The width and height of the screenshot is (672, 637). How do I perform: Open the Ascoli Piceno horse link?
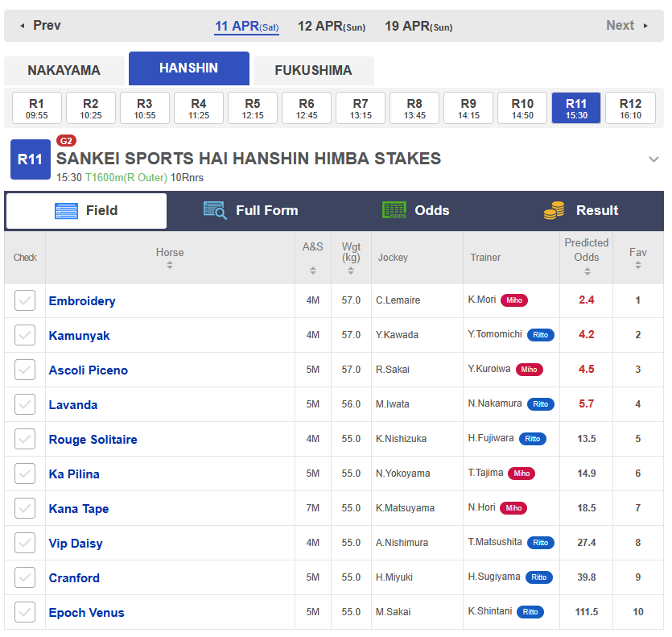89,370
